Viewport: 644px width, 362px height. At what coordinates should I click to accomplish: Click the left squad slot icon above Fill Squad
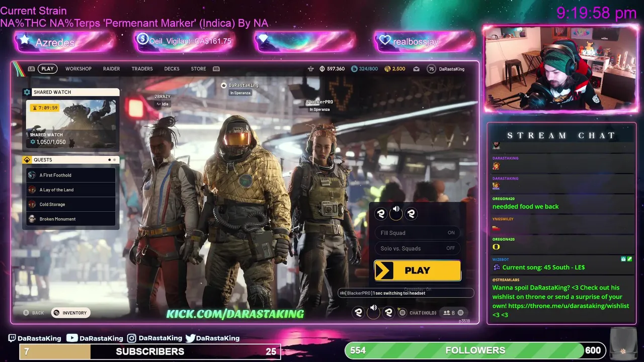381,214
